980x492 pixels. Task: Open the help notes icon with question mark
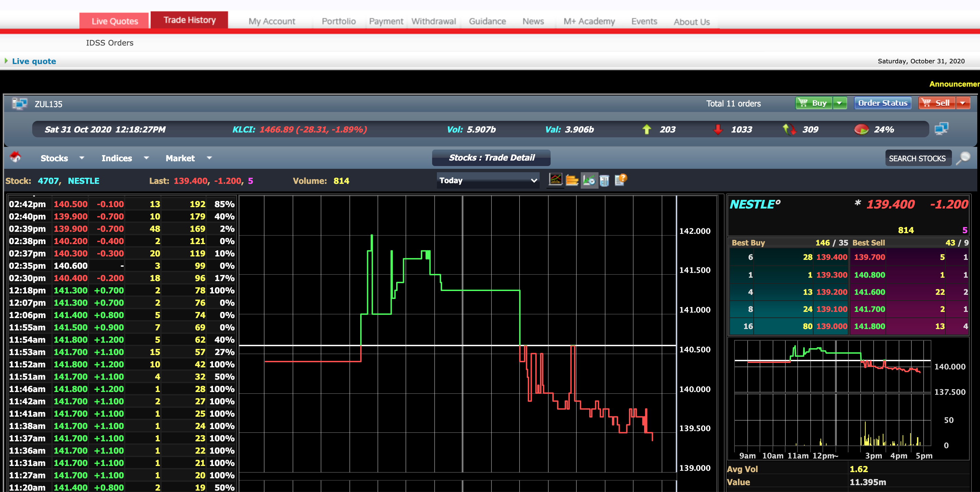(620, 181)
